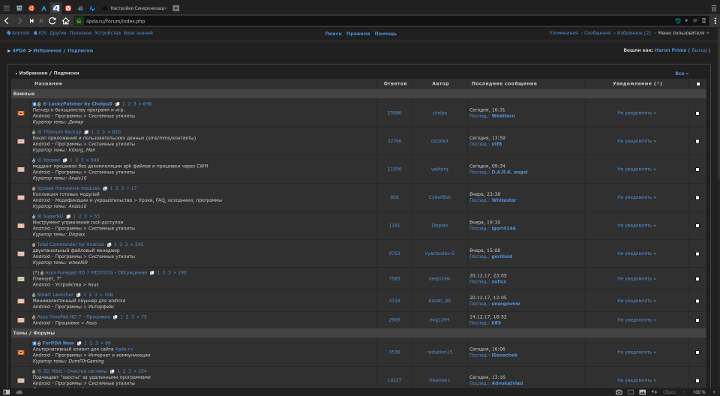
Task: Check the Smart Launcher row checkbox
Action: coord(698,301)
